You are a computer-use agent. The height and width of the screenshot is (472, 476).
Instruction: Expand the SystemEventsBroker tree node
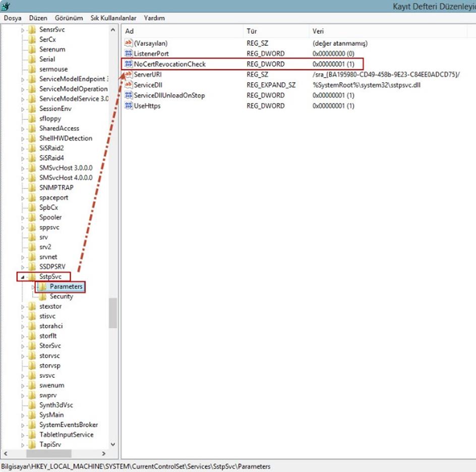pos(23,425)
